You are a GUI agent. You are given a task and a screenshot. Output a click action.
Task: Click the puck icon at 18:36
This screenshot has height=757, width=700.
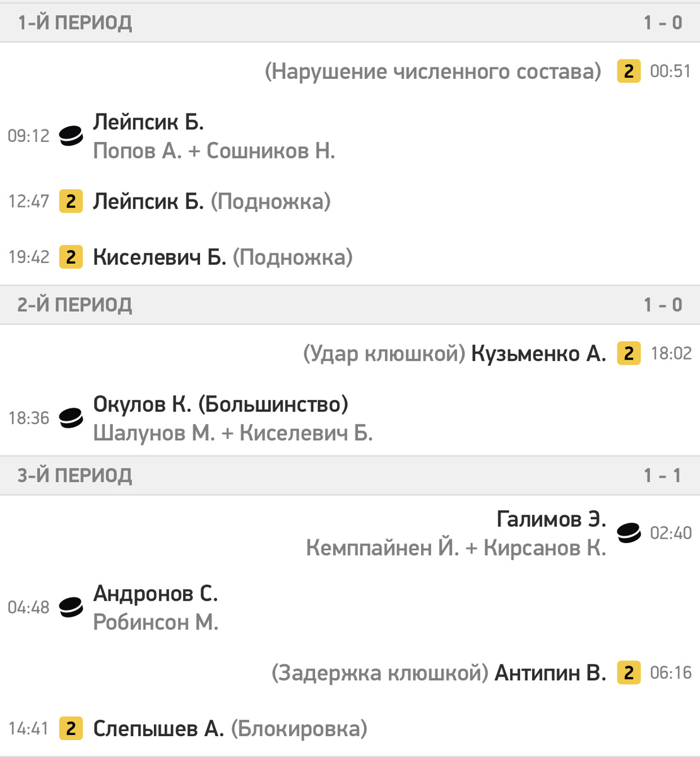click(71, 418)
